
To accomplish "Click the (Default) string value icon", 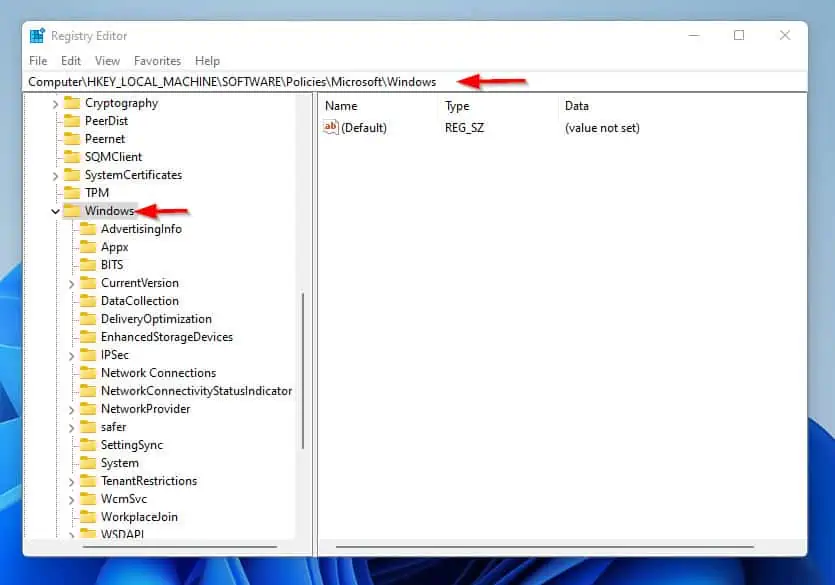I will click(x=331, y=127).
